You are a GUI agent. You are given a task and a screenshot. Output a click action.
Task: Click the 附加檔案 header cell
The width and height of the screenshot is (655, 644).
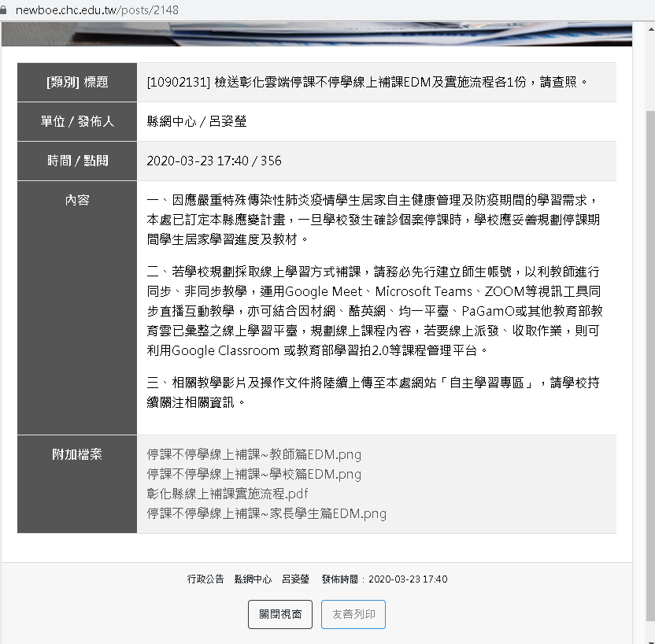pos(77,484)
